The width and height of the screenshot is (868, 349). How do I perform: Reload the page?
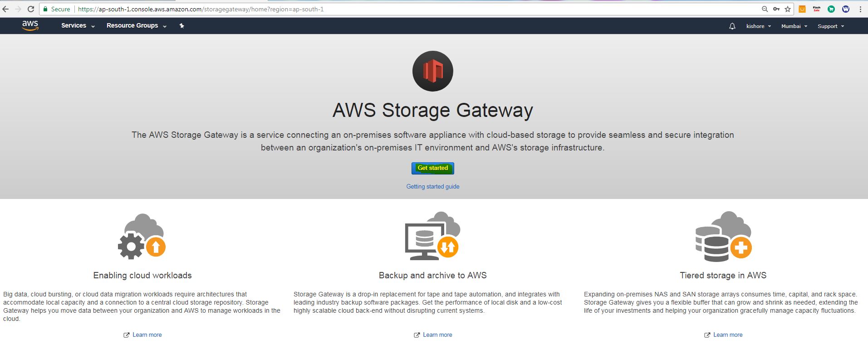[x=31, y=9]
